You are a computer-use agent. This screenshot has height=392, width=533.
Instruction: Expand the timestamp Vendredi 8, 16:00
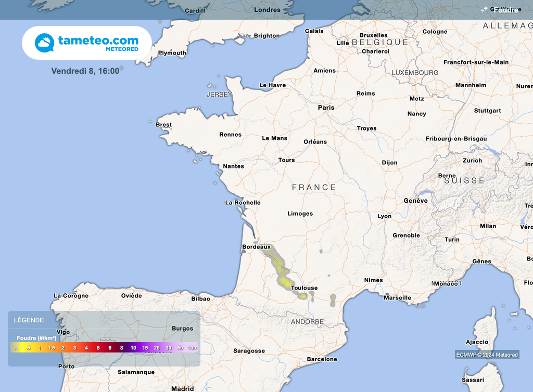click(85, 71)
